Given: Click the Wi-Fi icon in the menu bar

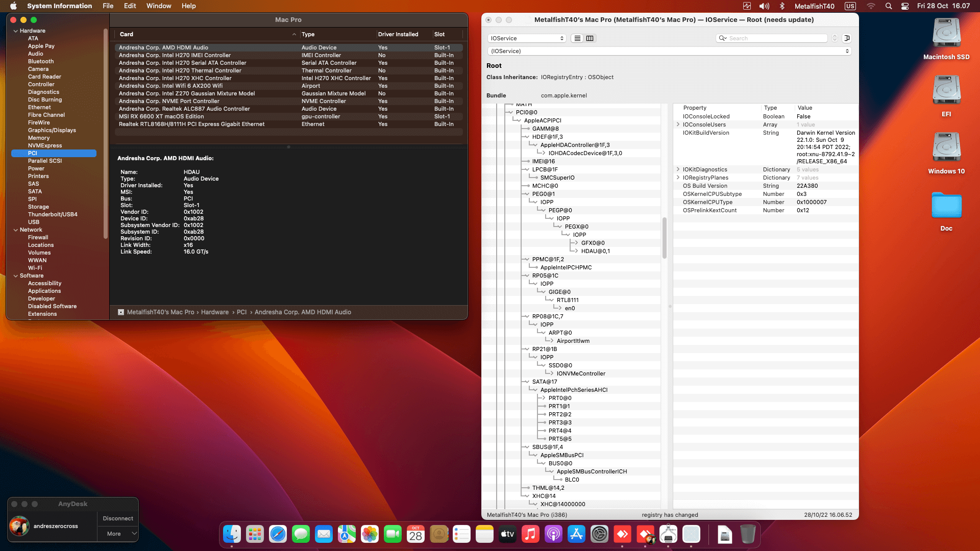Looking at the screenshot, I should (871, 6).
